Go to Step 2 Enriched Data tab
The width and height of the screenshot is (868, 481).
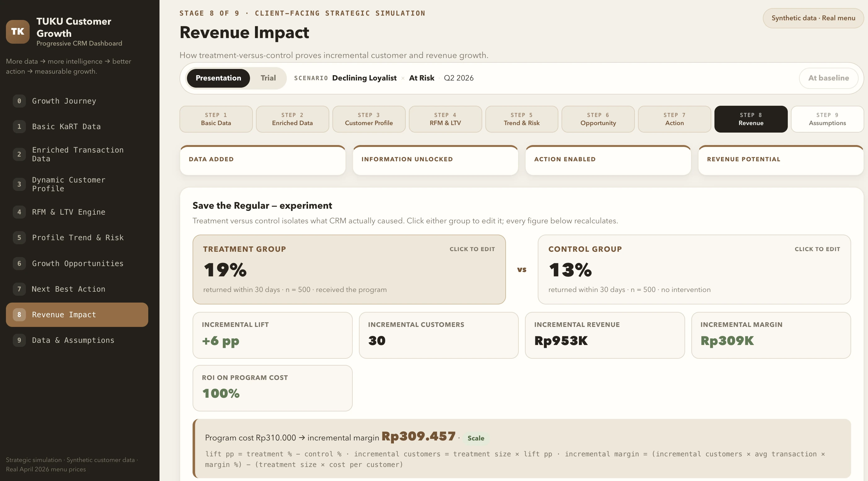click(x=292, y=119)
